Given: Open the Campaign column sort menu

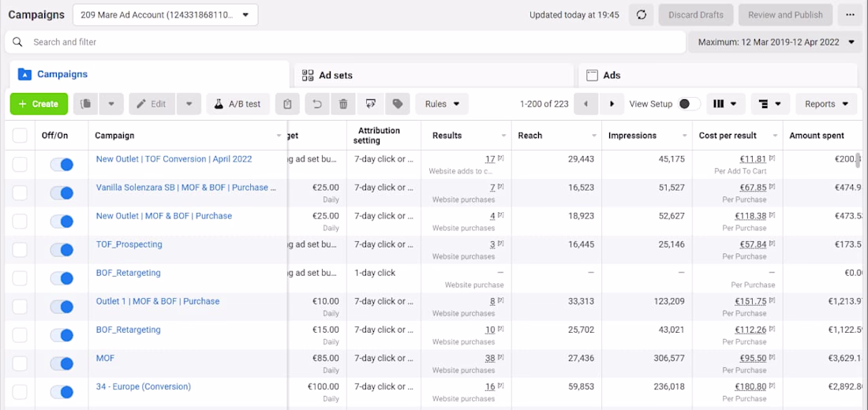Looking at the screenshot, I should (279, 136).
